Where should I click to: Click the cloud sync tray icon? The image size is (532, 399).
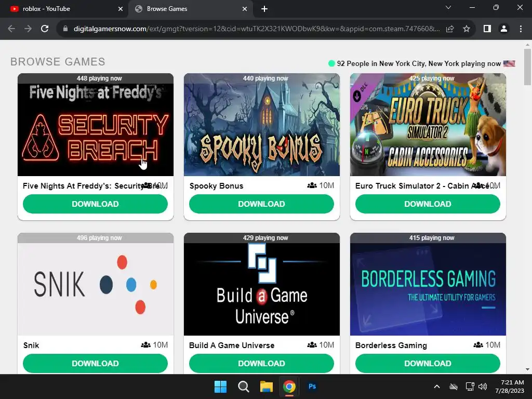(453, 387)
